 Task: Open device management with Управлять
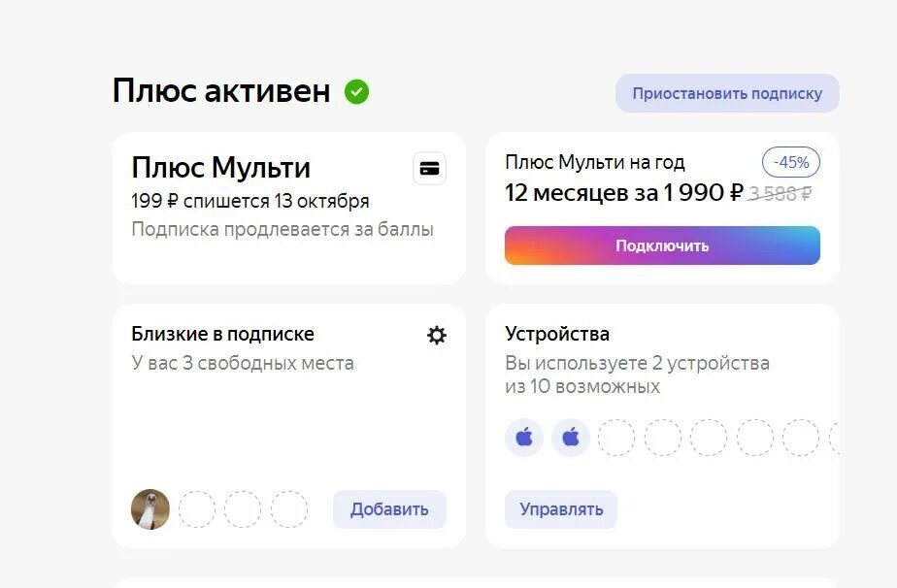click(561, 509)
